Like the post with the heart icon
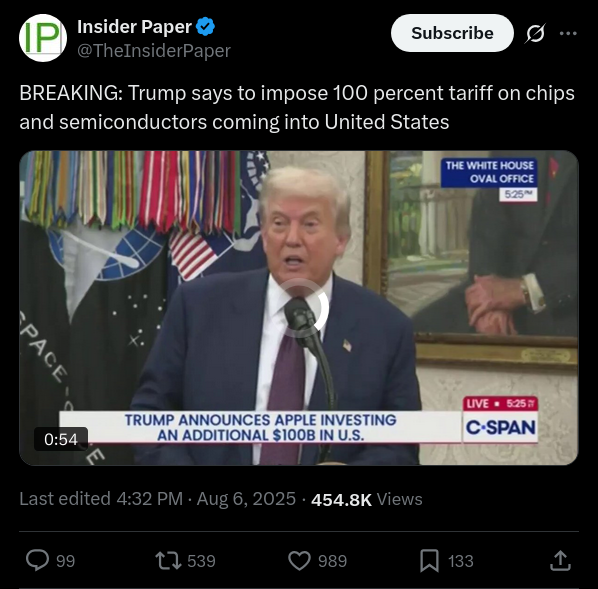The width and height of the screenshot is (598, 589). [299, 560]
